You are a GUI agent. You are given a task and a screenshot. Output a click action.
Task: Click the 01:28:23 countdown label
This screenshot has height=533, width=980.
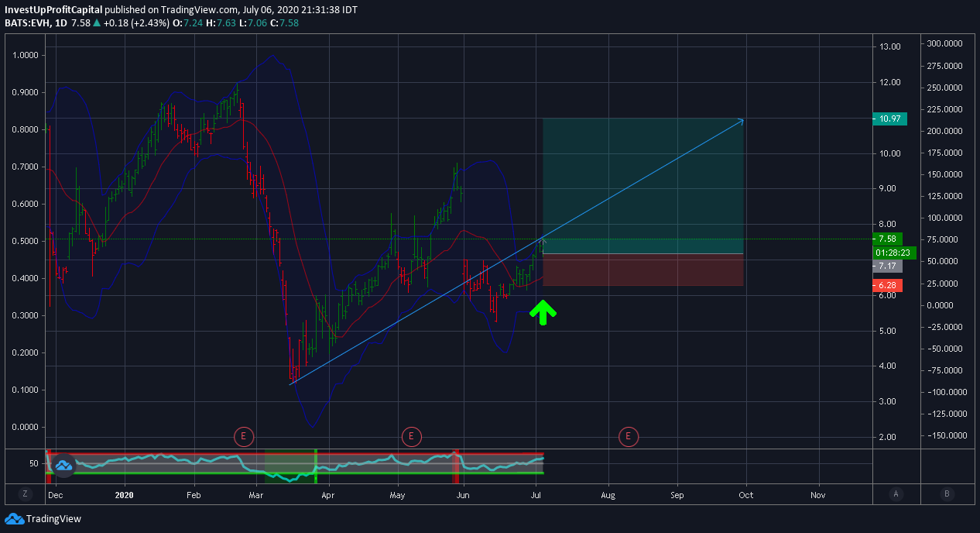894,253
